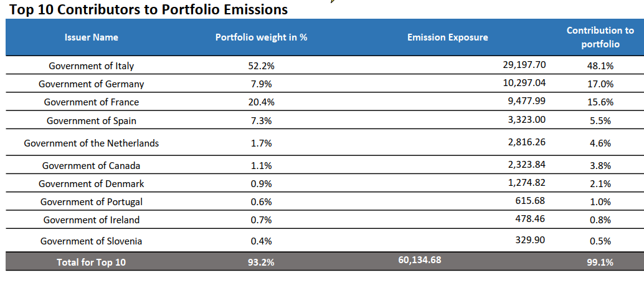The width and height of the screenshot is (644, 285).
Task: Select the Government of Denmark cell
Action: coord(91,183)
